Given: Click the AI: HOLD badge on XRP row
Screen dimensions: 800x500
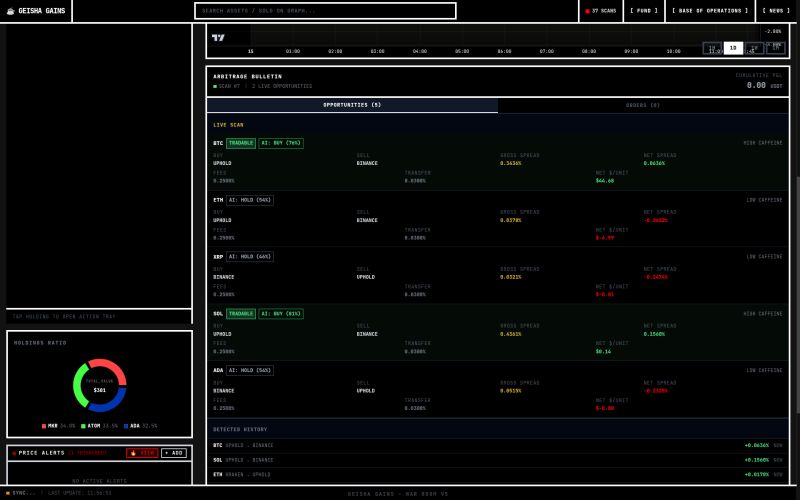Looking at the screenshot, I should [249, 257].
